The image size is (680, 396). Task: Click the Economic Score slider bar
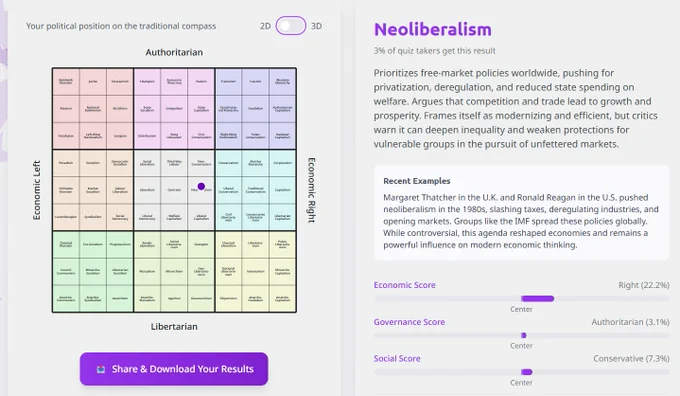click(521, 298)
